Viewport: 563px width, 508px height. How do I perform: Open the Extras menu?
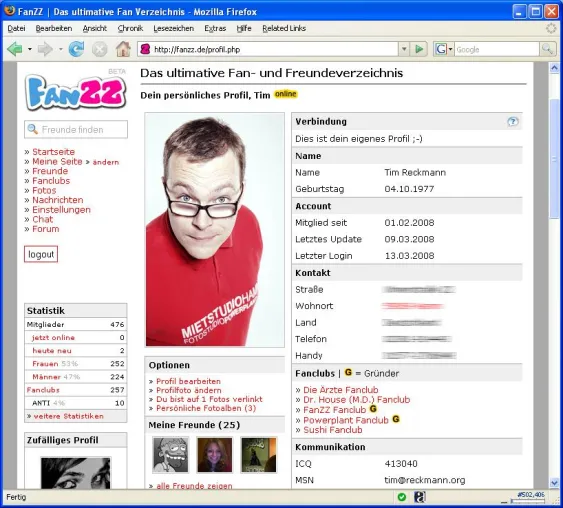(x=215, y=28)
